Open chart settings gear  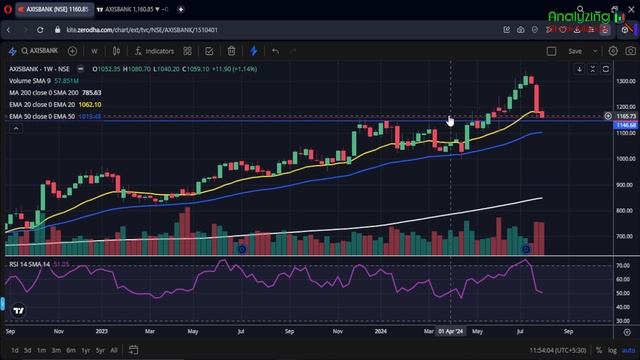[x=613, y=51]
